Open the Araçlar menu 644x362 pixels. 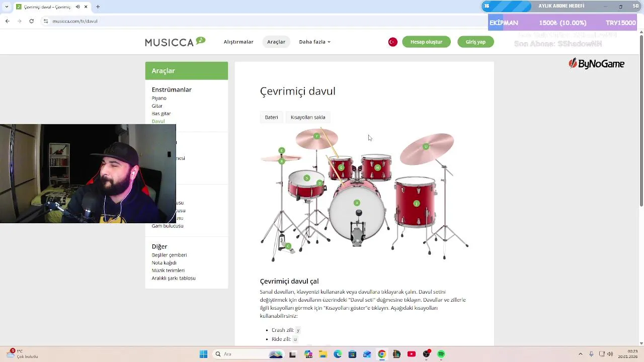point(276,42)
